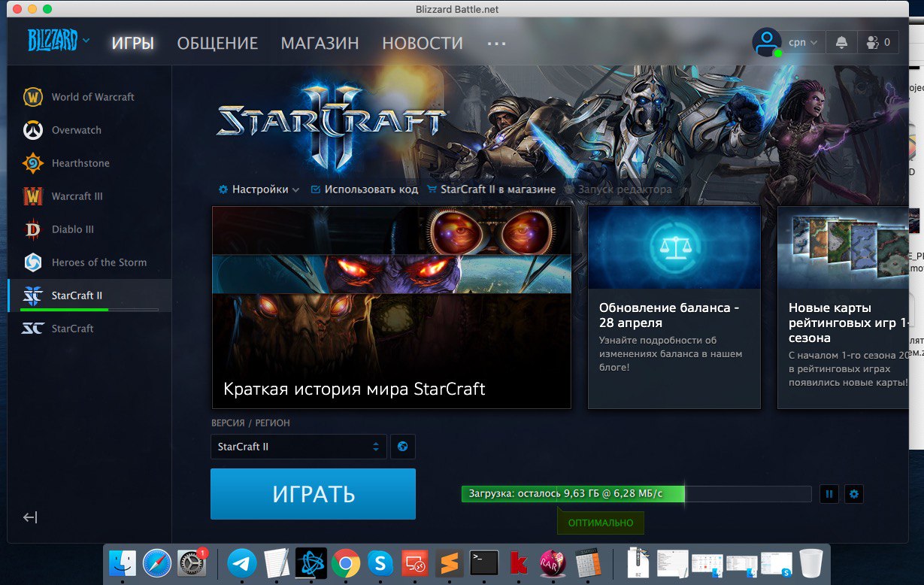Open the Trash in dock
The height and width of the screenshot is (585, 924).
(x=811, y=563)
